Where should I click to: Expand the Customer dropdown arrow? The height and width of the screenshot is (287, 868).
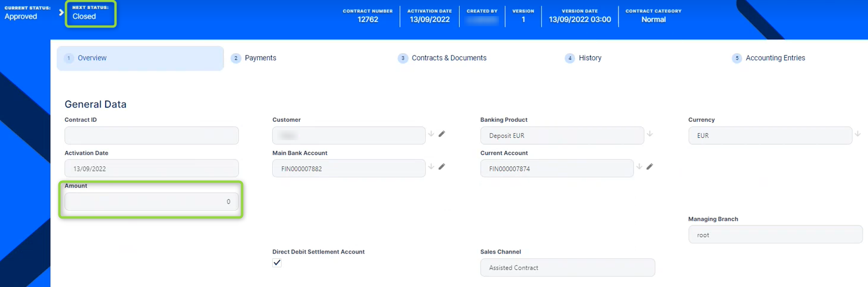(x=431, y=134)
